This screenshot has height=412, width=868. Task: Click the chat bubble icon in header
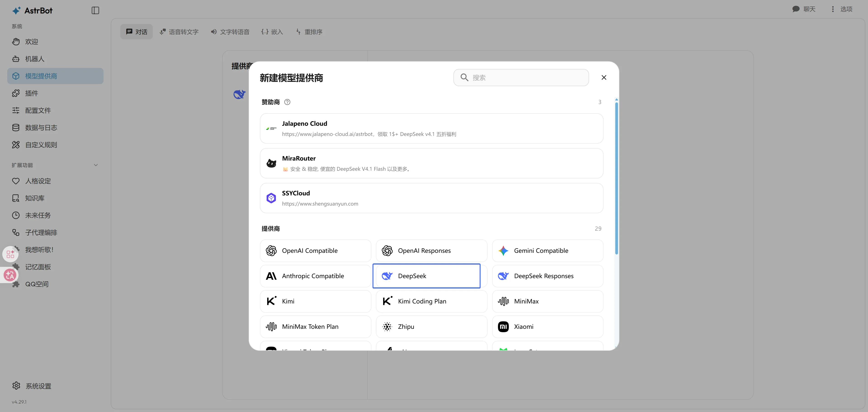tap(796, 9)
